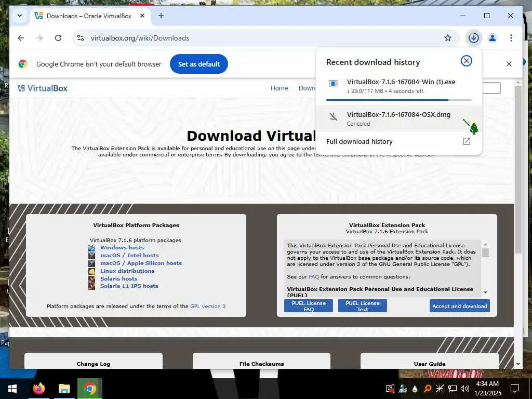The width and height of the screenshot is (532, 399).
Task: Open the site information icon in address bar
Action: (81, 38)
